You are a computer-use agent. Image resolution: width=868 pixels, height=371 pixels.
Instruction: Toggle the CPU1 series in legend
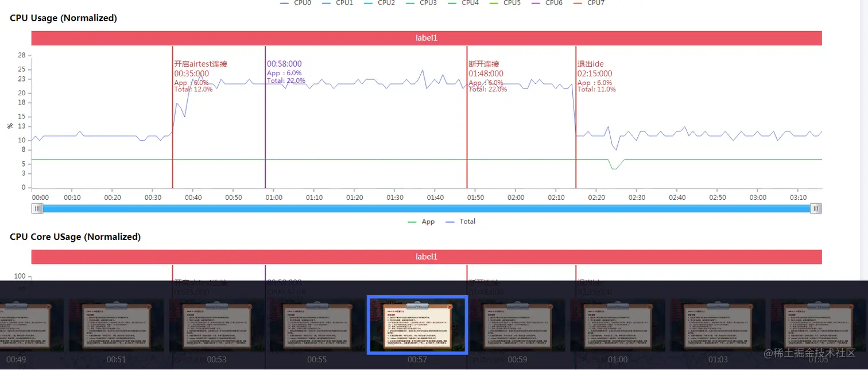click(x=337, y=3)
